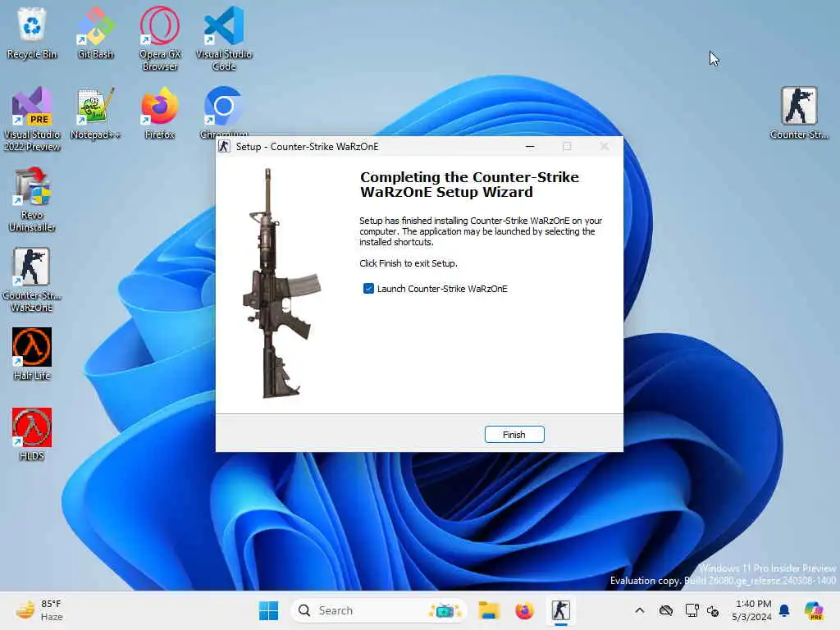Screen dimensions: 840x630
Task: Click network display tray icon
Action: (x=692, y=610)
